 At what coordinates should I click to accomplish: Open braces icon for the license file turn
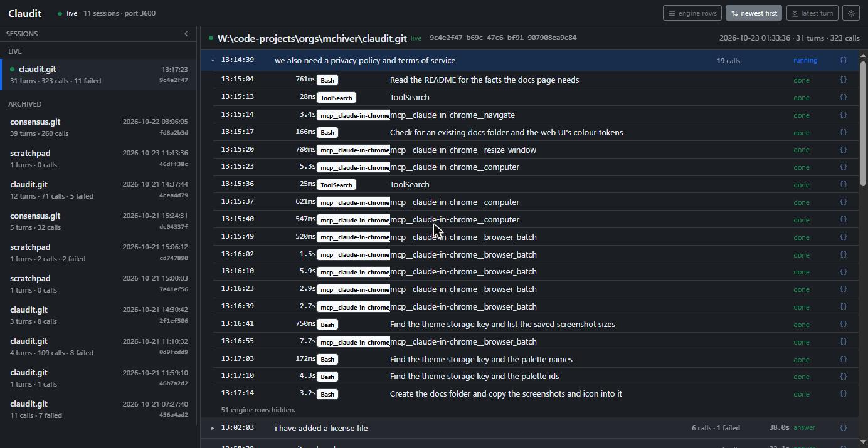pyautogui.click(x=843, y=428)
